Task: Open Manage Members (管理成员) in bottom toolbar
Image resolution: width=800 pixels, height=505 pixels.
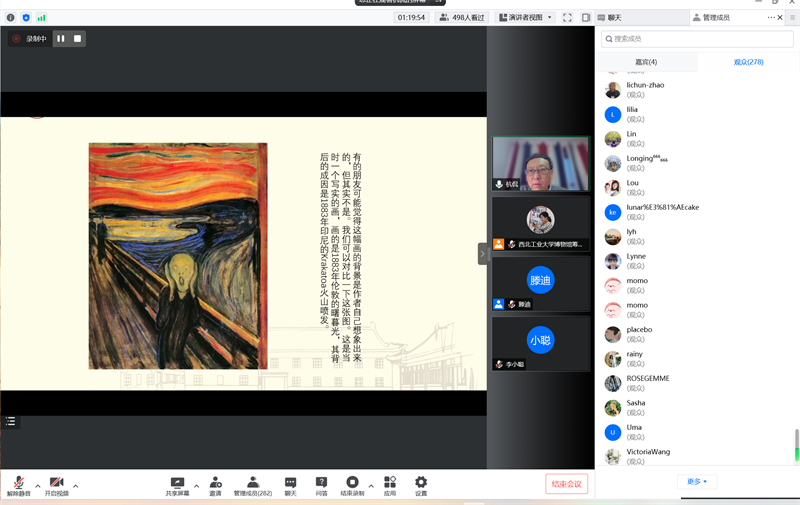Action: [253, 485]
